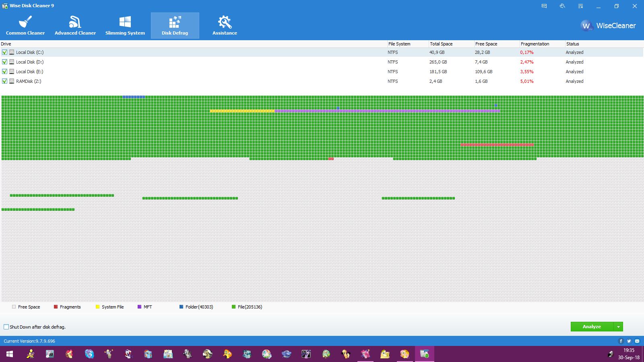The height and width of the screenshot is (362, 644).
Task: Click the 5,01% fragmentation value
Action: 527,81
